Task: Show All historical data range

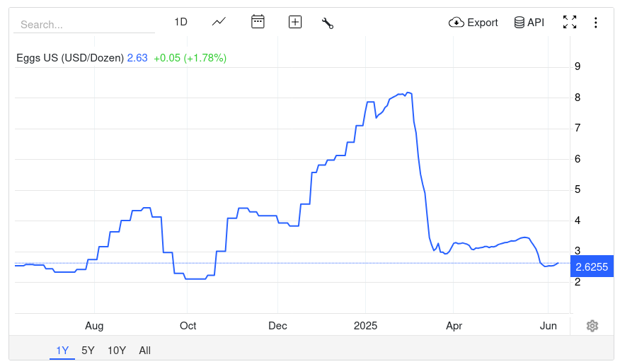Action: point(144,350)
